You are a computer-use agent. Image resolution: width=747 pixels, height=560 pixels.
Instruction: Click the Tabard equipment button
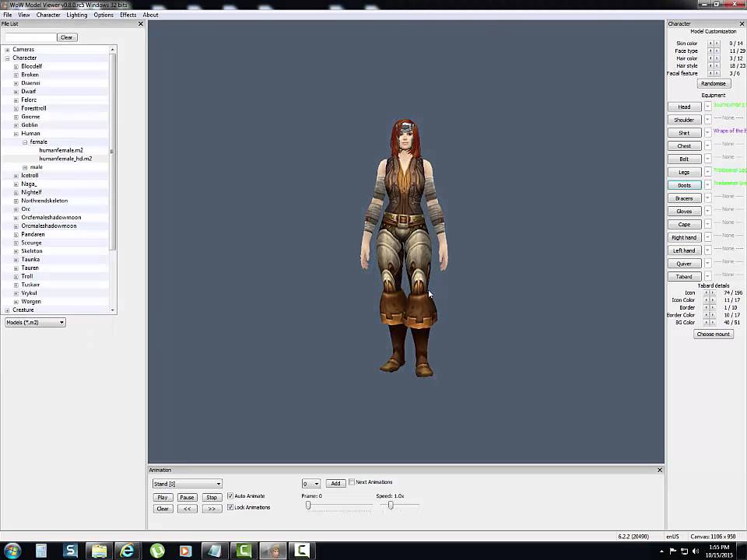[x=684, y=276]
